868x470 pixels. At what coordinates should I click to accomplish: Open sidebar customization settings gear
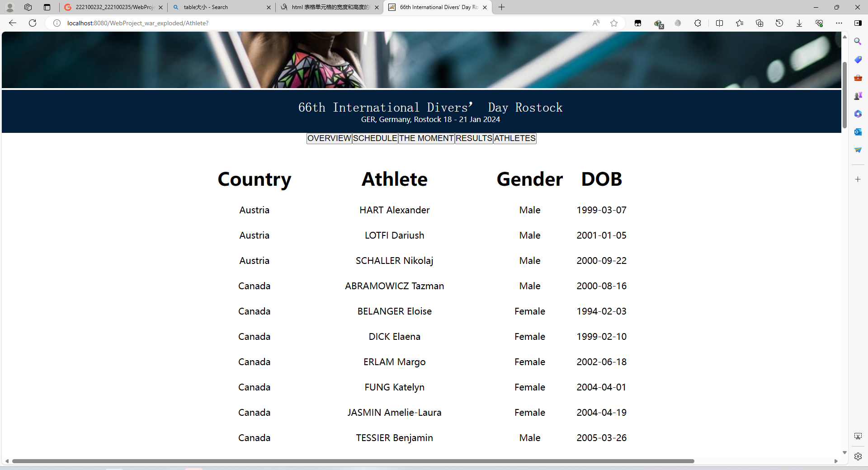[858, 456]
